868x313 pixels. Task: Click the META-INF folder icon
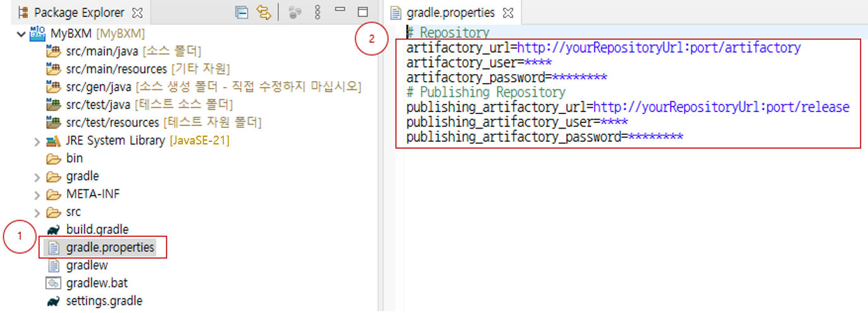coord(54,194)
